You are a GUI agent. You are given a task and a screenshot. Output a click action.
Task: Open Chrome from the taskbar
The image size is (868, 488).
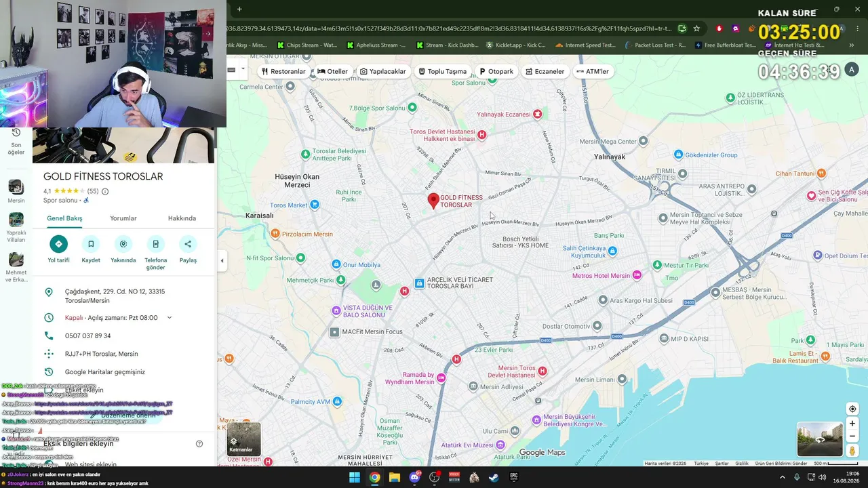click(374, 477)
